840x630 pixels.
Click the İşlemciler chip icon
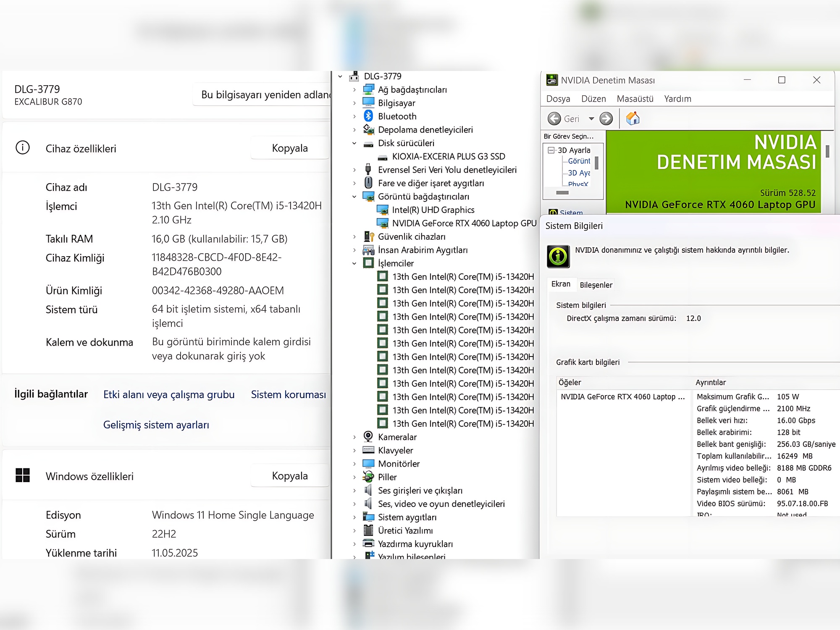368,263
